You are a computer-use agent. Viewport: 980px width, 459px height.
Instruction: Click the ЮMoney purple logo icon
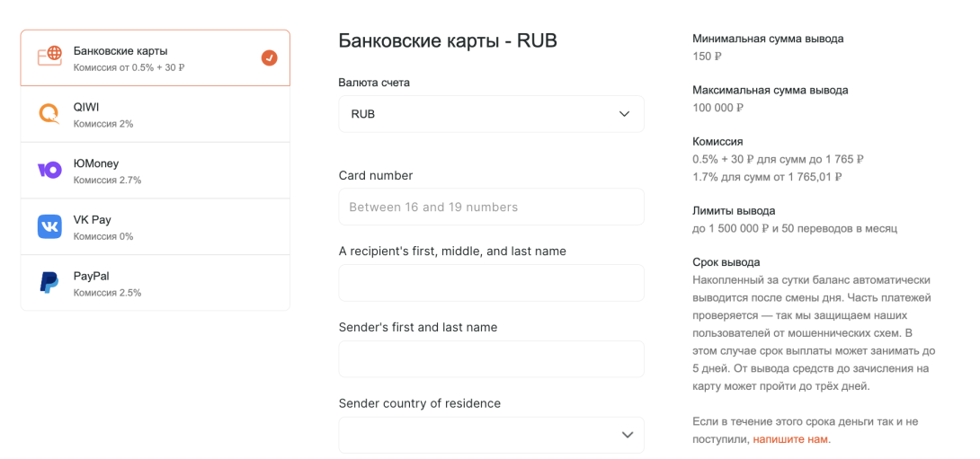point(49,170)
